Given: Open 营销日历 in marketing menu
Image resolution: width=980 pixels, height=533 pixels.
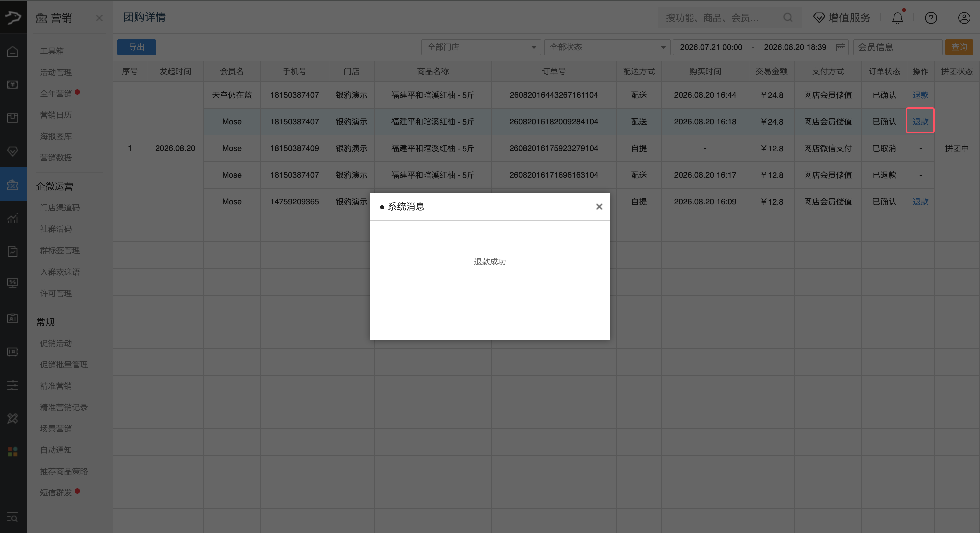Looking at the screenshot, I should [56, 115].
